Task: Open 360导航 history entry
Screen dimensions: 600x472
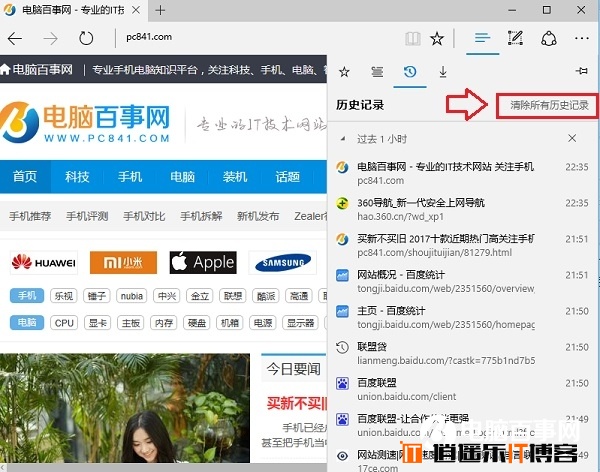Action: 463,209
